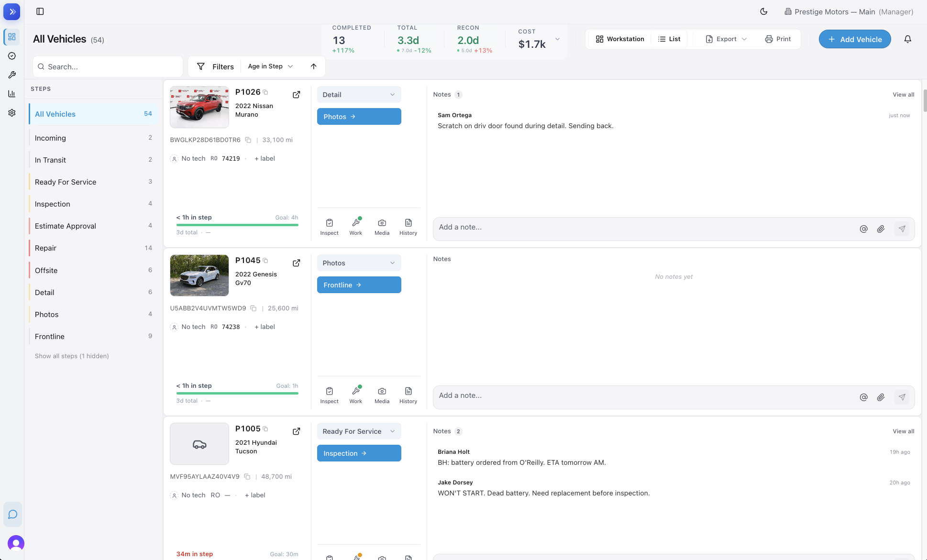Open Media for P1026
This screenshot has width=927, height=560.
point(382,227)
